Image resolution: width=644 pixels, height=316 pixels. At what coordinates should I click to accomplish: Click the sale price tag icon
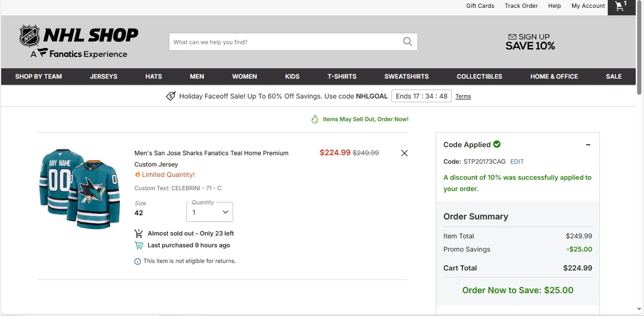coord(171,96)
